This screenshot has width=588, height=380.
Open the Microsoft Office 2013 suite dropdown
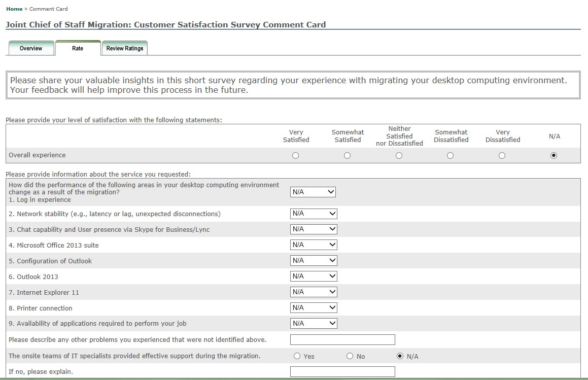314,245
